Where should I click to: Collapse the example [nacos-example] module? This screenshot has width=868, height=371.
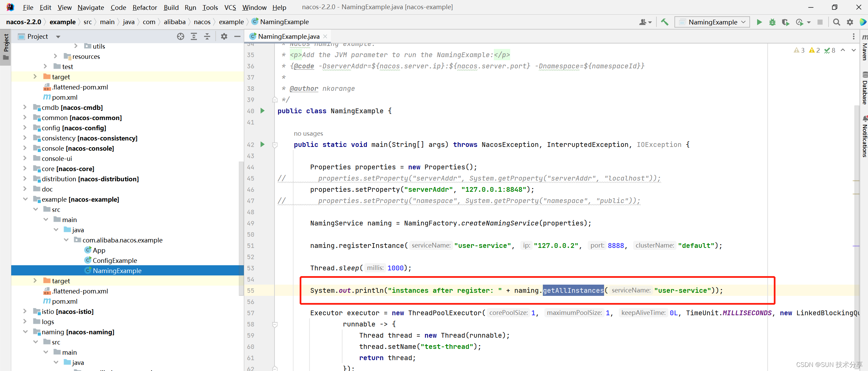coord(26,199)
